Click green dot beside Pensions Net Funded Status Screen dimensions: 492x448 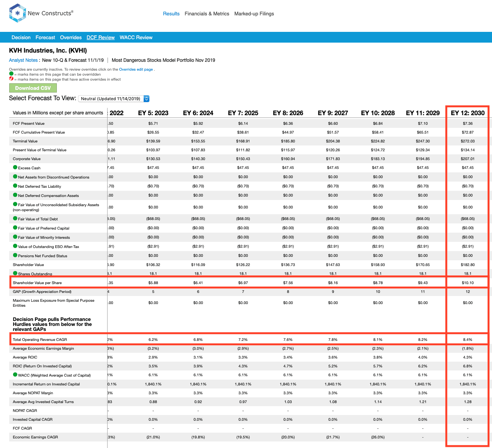click(15, 255)
